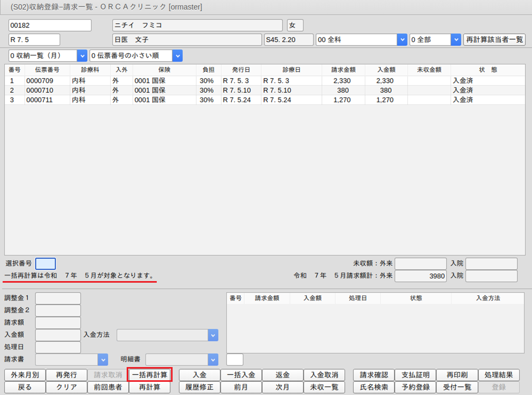This screenshot has width=532, height=395.
Task: Click the patient number field 00182
Action: coord(50,25)
